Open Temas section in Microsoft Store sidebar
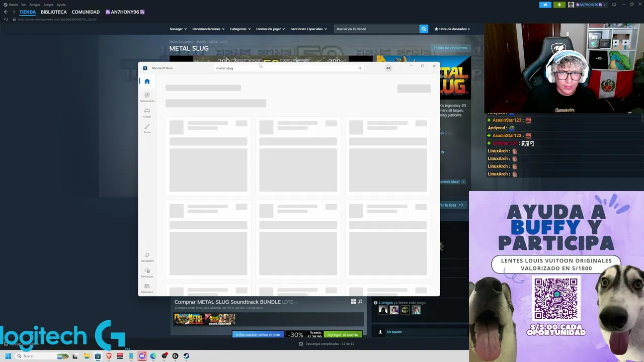Image resolution: width=644 pixels, height=362 pixels. [x=147, y=128]
